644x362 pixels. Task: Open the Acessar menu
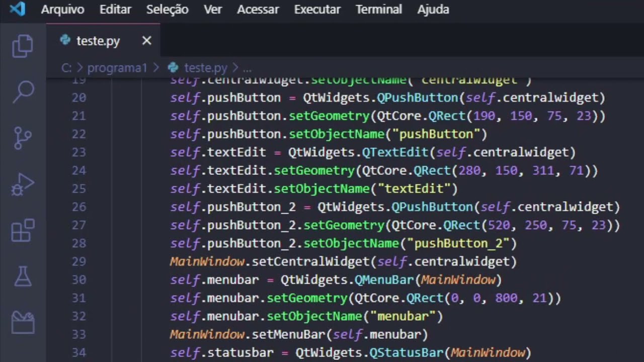258,9
